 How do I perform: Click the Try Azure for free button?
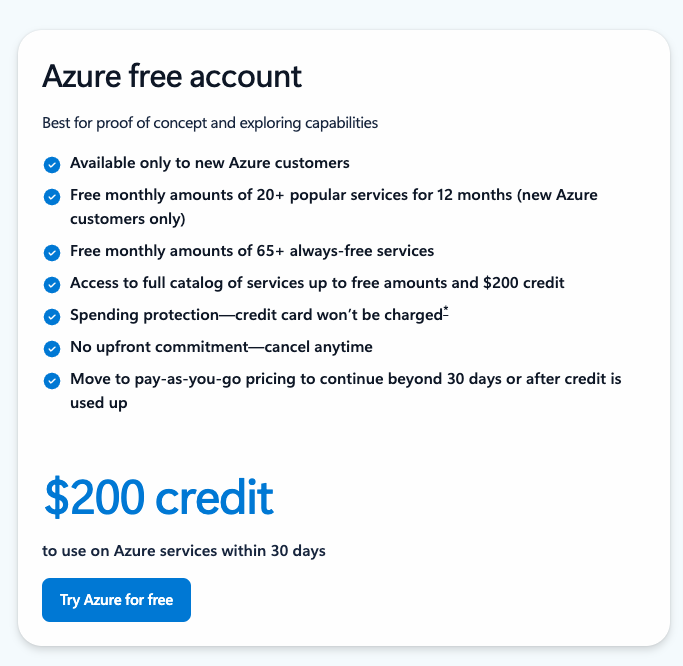(x=116, y=600)
